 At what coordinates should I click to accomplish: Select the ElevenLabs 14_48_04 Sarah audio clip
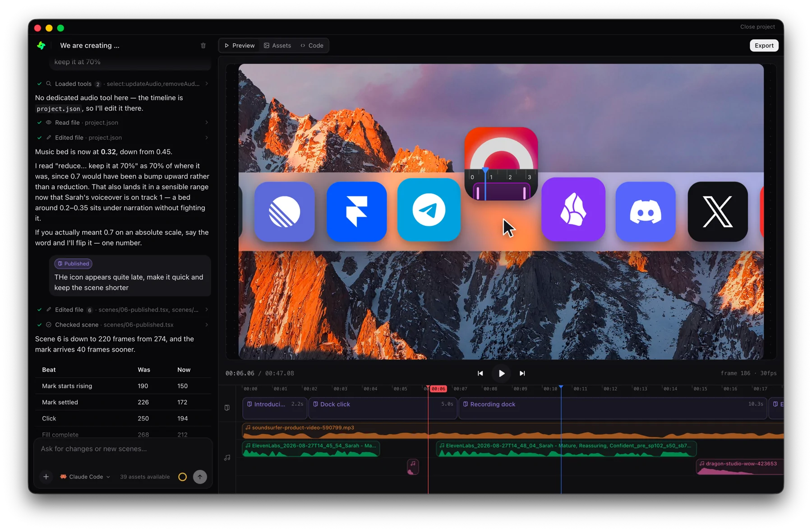tap(566, 449)
